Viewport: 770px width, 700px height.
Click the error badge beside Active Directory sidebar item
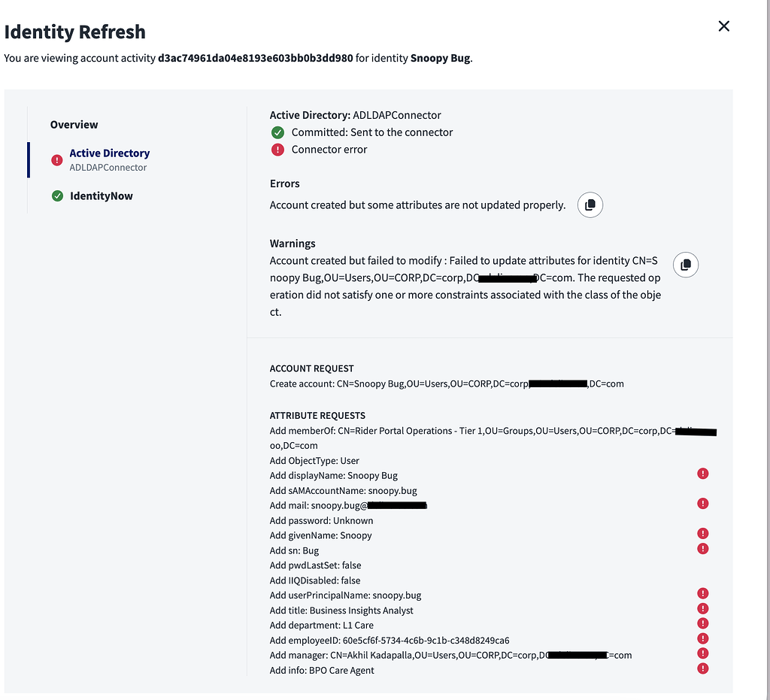pos(56,160)
